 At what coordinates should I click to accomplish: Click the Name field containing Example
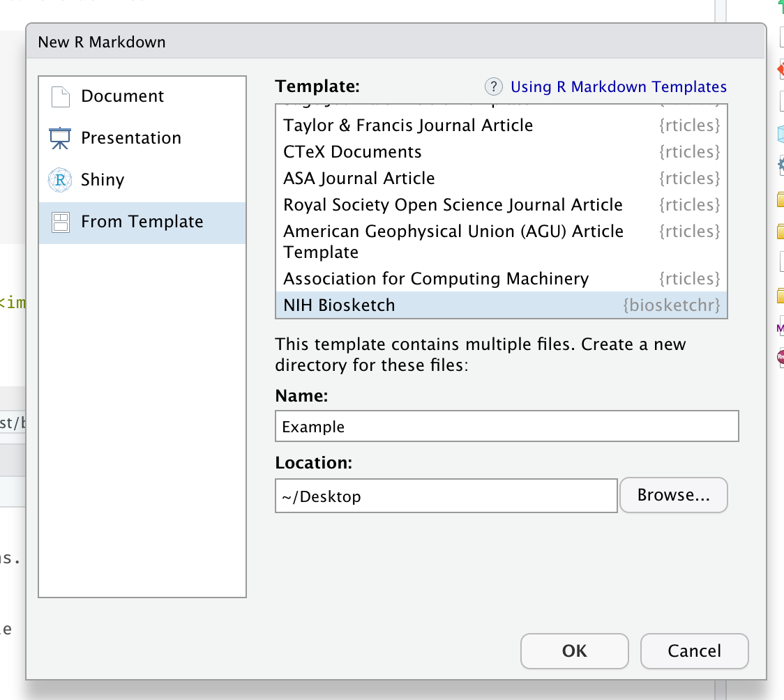(507, 426)
